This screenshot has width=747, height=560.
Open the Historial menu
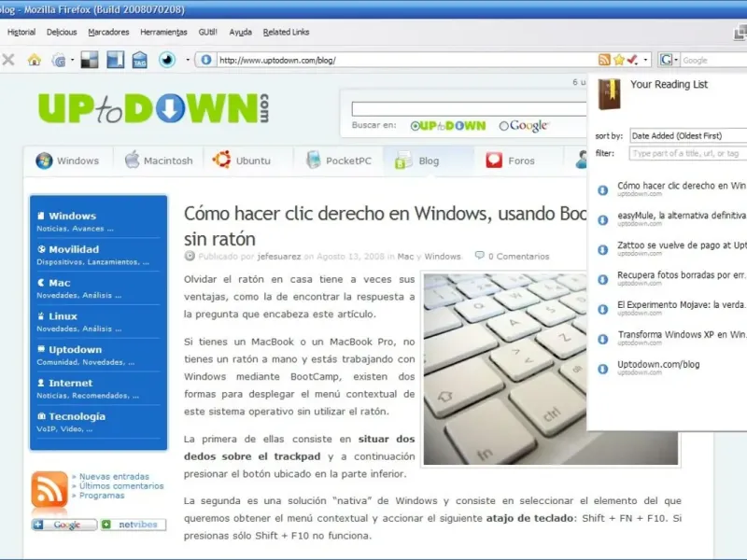click(21, 32)
